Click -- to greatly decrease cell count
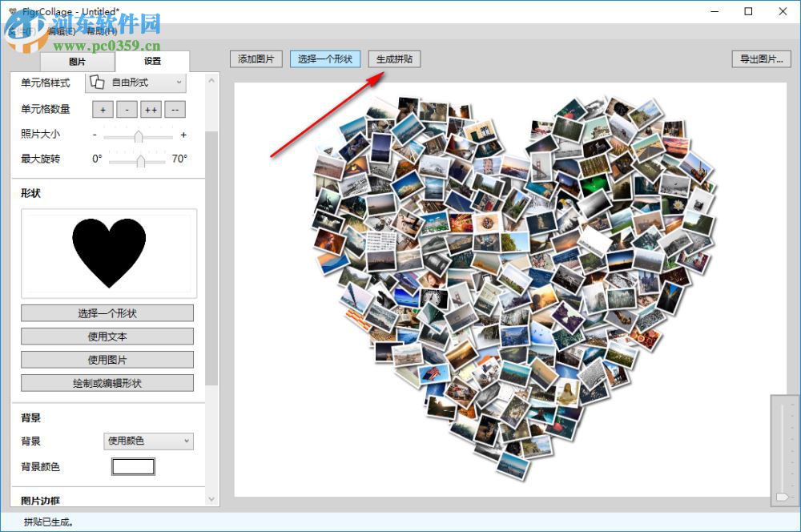The image size is (801, 532). click(x=175, y=109)
